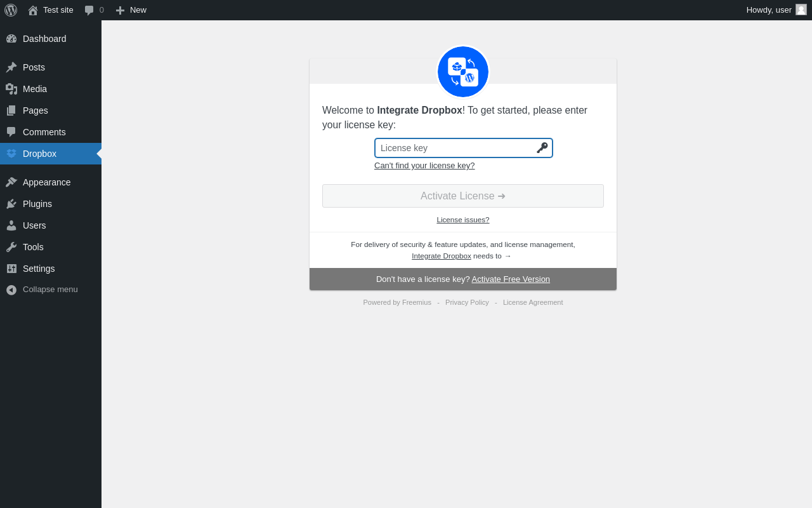The width and height of the screenshot is (812, 508).
Task: Click the user avatar in admin bar
Action: point(801,10)
